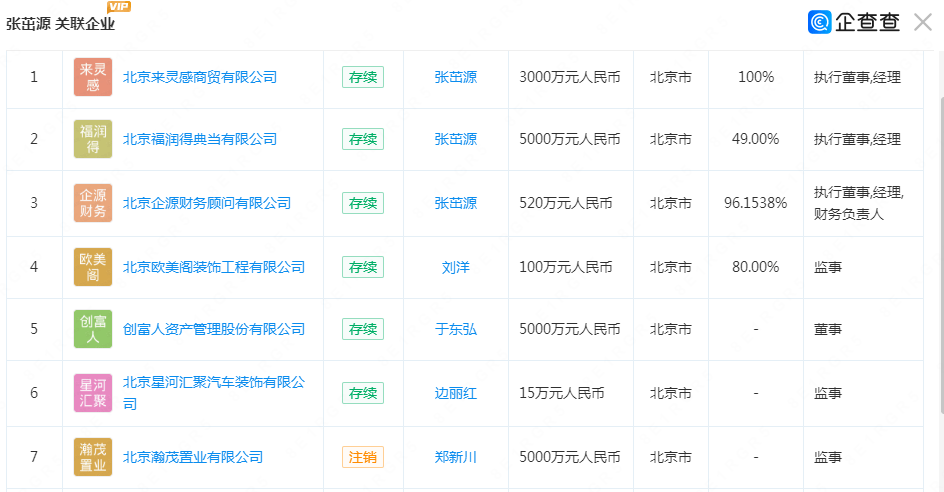Viewport: 944px width, 492px height.
Task: Click 存续 status tag in 北京欧美阁装饰 row
Action: [x=363, y=267]
